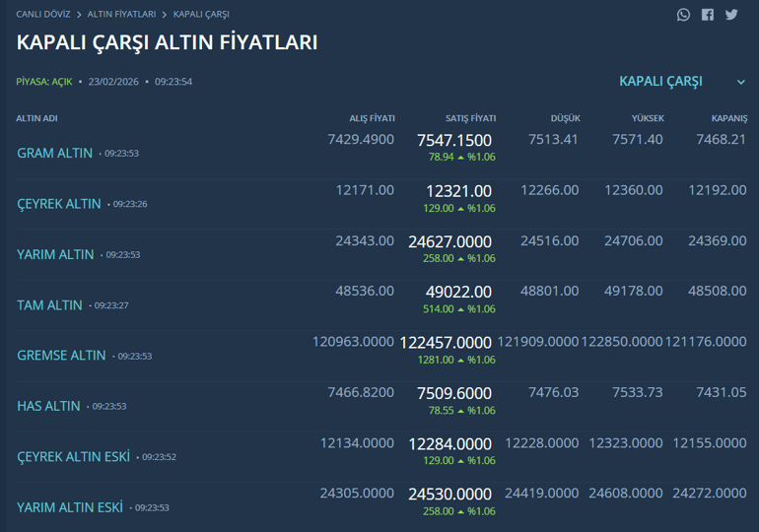Viewport: 759px width, 532px height.
Task: Open the Kapalı Çarşı market selector
Action: pos(660,81)
